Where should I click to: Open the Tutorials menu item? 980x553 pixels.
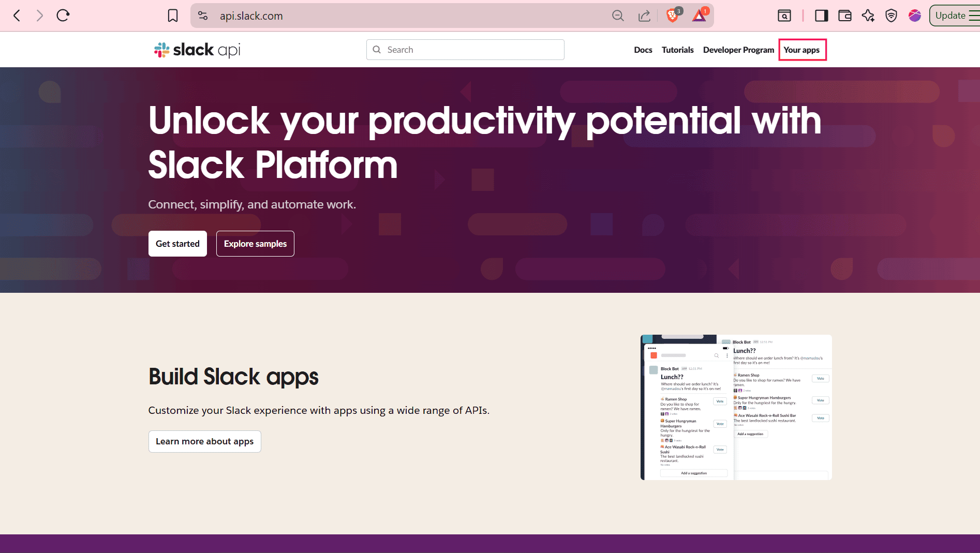pyautogui.click(x=678, y=50)
